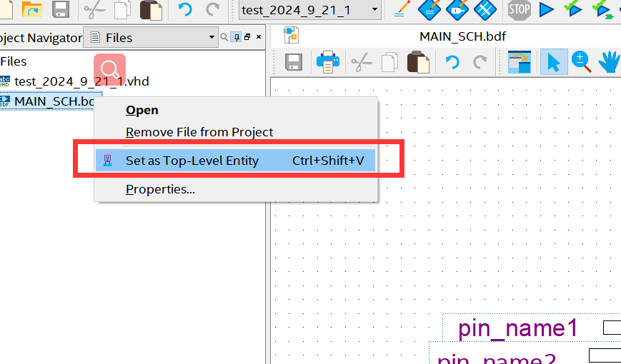Viewport: 621px width, 364px height.
Task: Click the pink search magnifier overlay icon
Action: point(109,69)
